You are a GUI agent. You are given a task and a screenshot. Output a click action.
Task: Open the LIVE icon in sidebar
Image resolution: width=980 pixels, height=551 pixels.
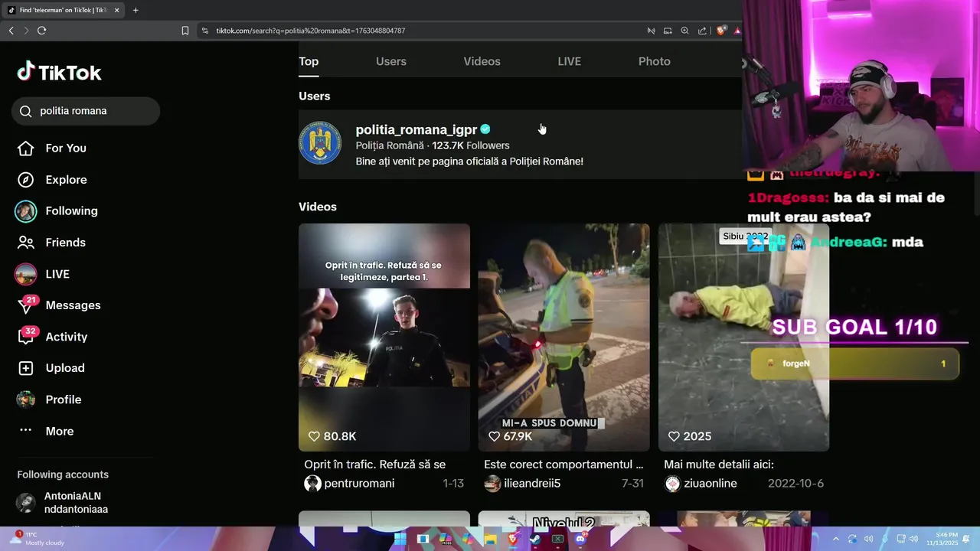(x=26, y=274)
